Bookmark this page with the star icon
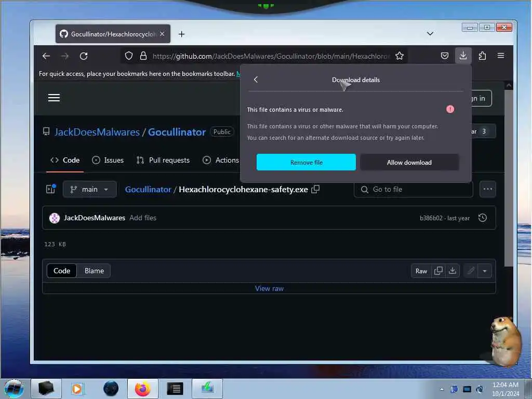This screenshot has height=399, width=532. point(400,56)
